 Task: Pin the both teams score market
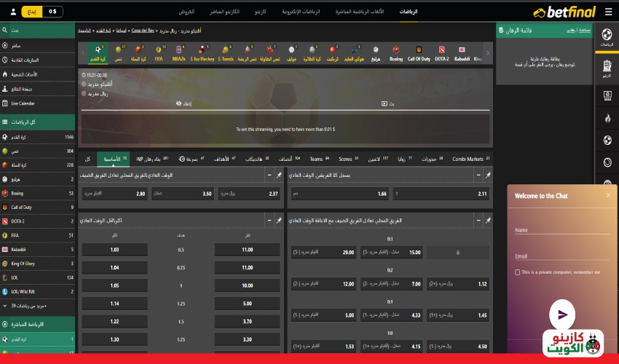[x=489, y=175]
